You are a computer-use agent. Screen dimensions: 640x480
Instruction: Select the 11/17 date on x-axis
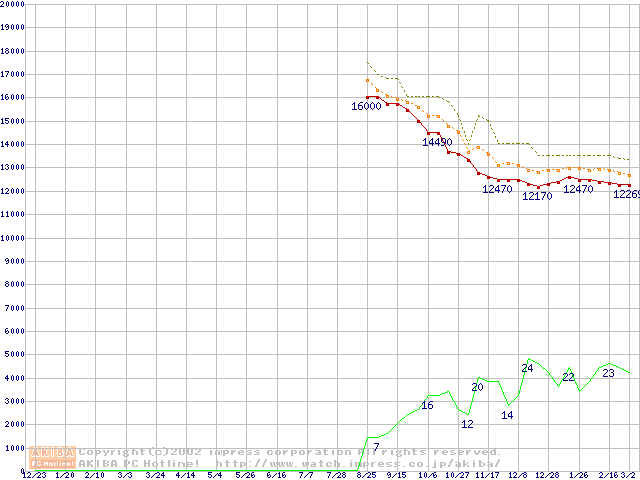click(x=488, y=475)
